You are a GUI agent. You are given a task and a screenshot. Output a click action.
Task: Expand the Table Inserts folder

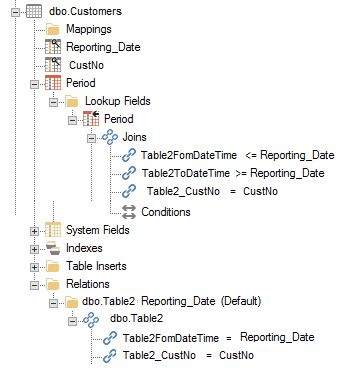click(34, 267)
